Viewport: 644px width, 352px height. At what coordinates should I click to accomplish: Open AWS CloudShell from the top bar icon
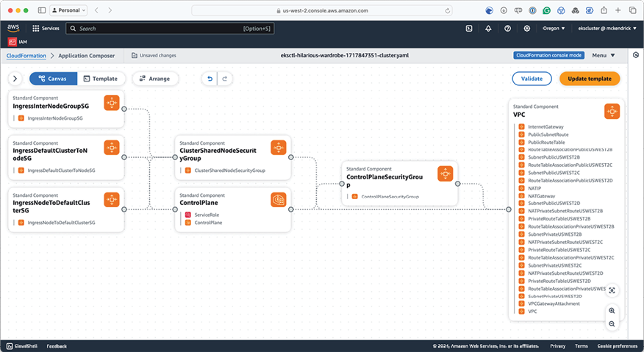click(469, 28)
